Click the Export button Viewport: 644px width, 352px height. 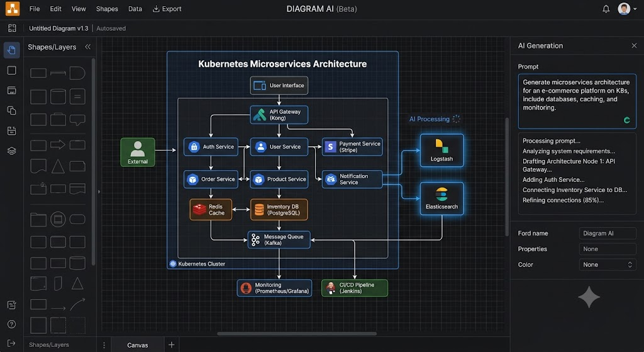tap(167, 9)
